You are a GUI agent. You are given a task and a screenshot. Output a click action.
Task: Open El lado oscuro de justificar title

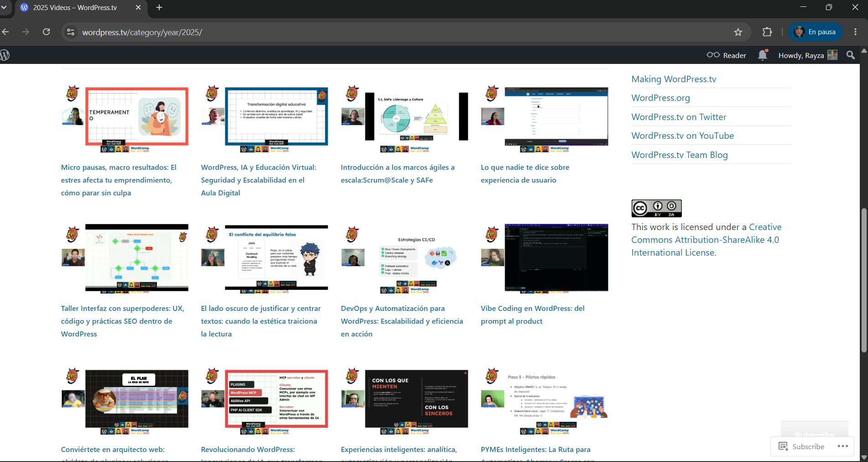pyautogui.click(x=261, y=321)
